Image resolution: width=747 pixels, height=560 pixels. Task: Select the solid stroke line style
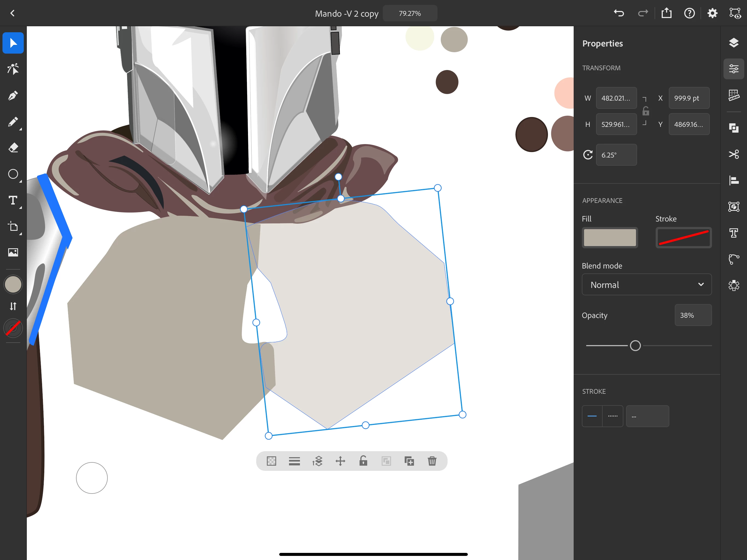click(592, 416)
